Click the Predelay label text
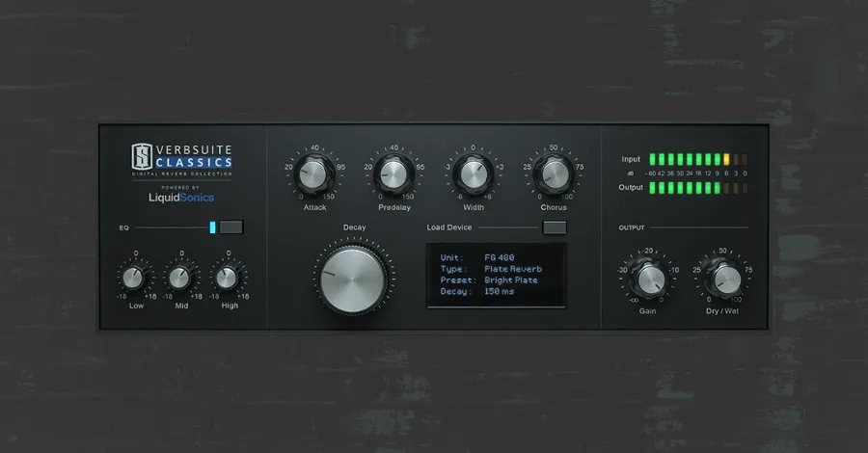Image resolution: width=868 pixels, height=453 pixels. tap(394, 207)
